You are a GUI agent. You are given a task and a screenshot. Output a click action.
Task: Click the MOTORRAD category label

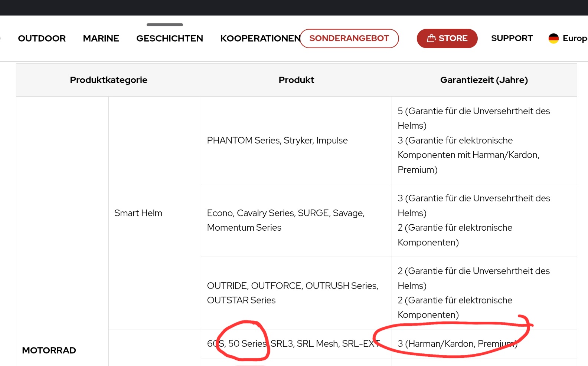point(49,350)
